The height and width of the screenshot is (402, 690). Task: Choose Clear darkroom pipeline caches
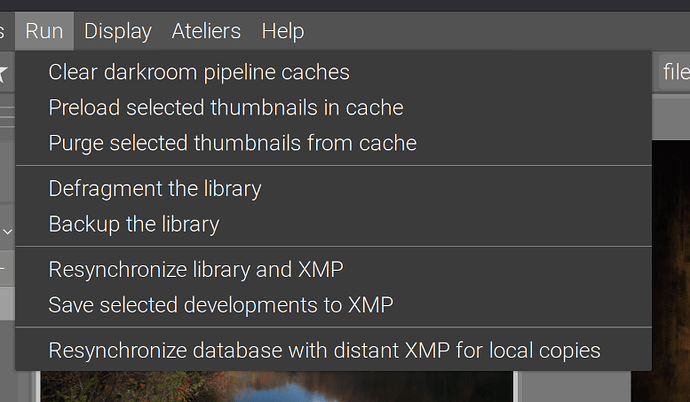click(199, 72)
